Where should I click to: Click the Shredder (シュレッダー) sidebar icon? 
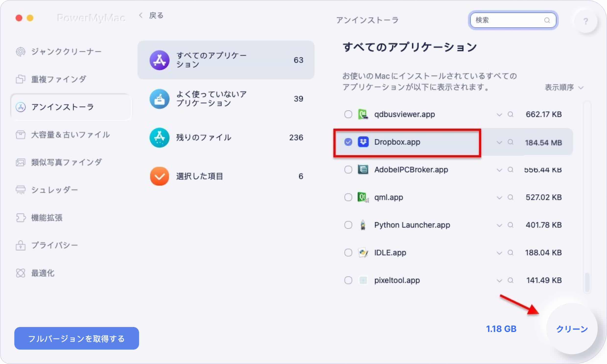(21, 190)
